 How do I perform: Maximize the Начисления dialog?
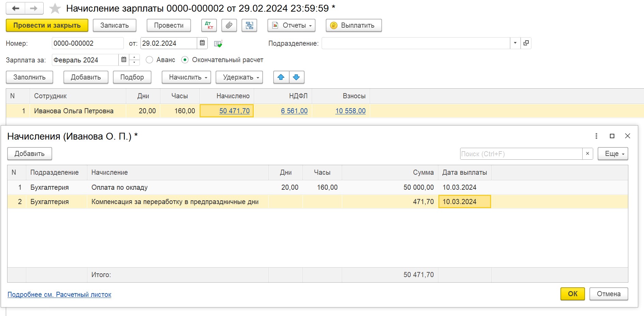tap(612, 136)
